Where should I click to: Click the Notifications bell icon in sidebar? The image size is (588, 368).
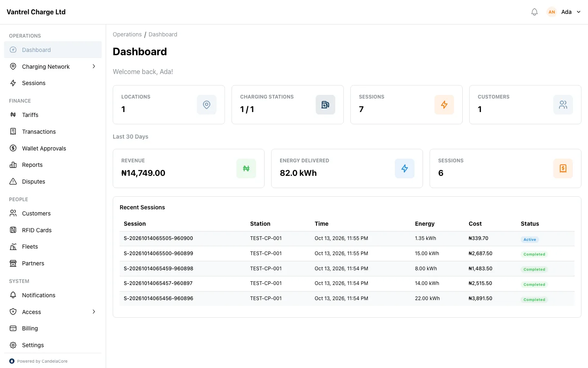pos(13,295)
